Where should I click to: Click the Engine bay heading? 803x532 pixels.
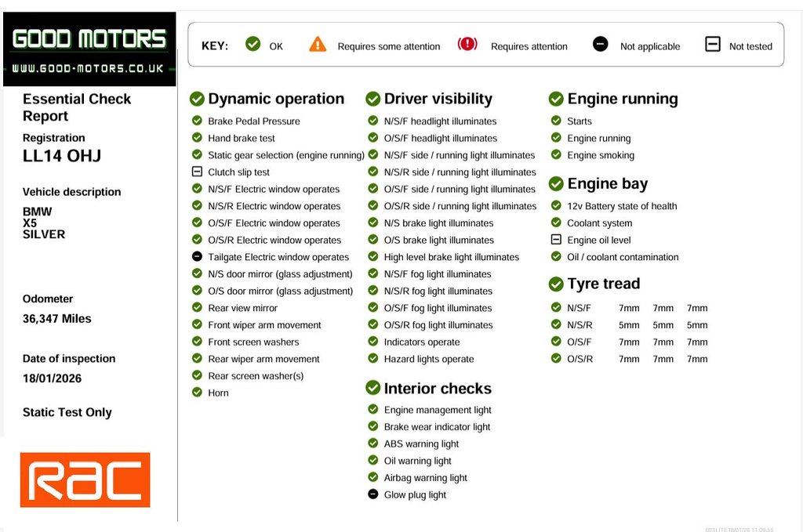[607, 184]
